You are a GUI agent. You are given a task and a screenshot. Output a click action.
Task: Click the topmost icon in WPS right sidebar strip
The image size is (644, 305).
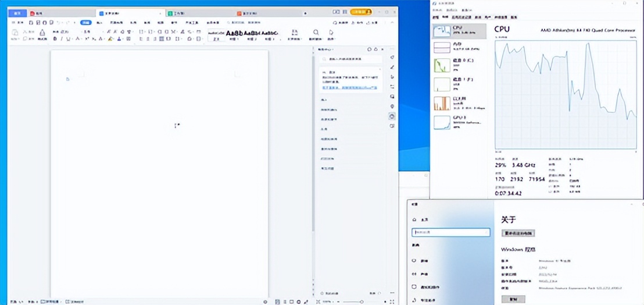pyautogui.click(x=392, y=57)
